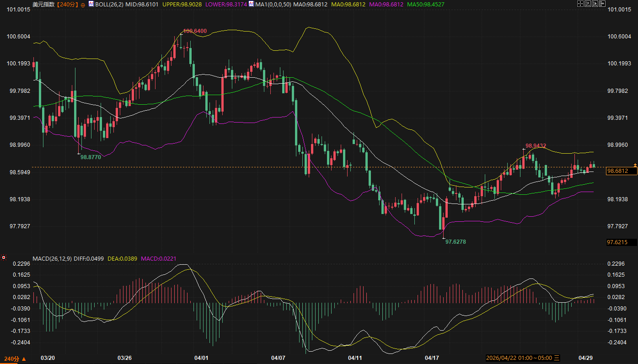Click the 100.6400 high price marker
Viewport: 638px width, 364px height.
pyautogui.click(x=195, y=31)
